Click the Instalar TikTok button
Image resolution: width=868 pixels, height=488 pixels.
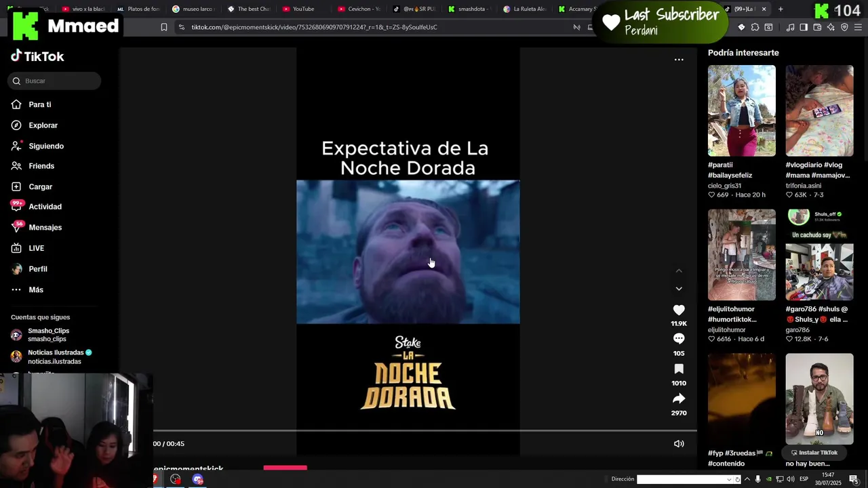coord(814,453)
